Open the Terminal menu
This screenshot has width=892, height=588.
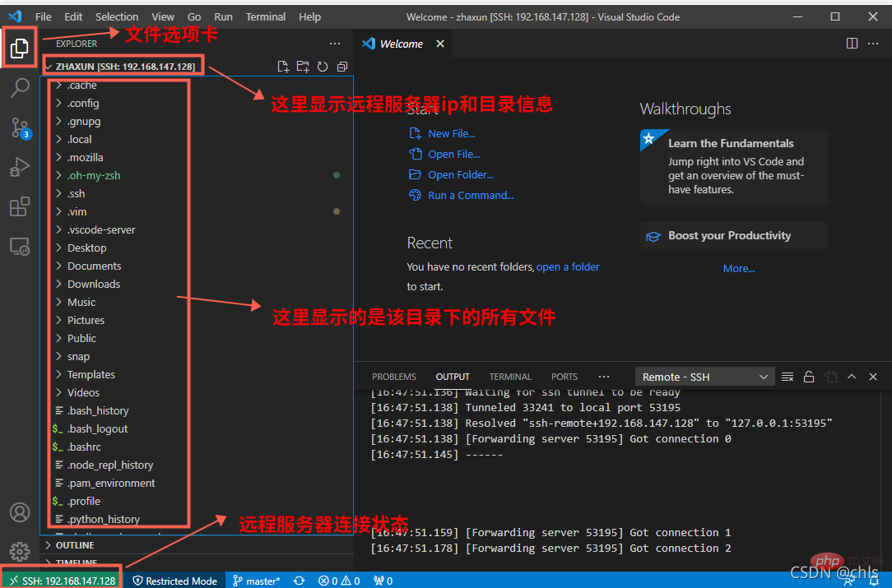pyautogui.click(x=265, y=16)
